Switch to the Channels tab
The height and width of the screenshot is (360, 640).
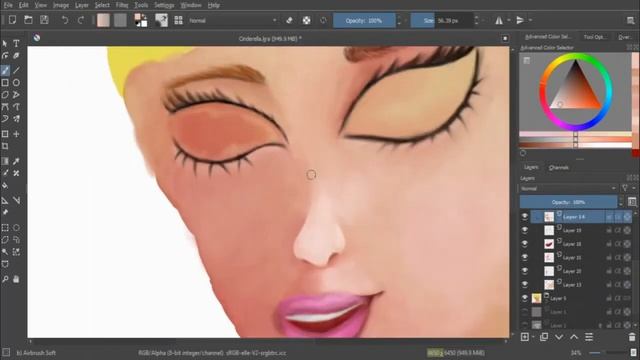coord(558,168)
